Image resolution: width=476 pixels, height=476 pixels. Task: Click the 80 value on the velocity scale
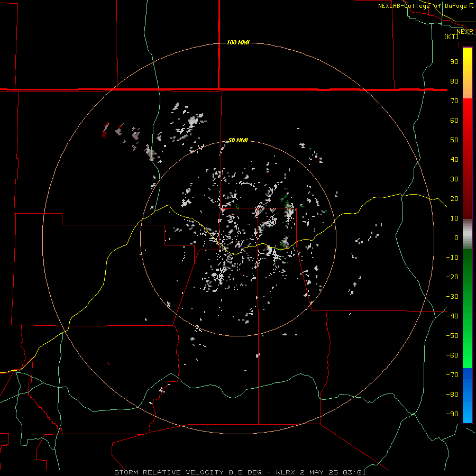click(454, 81)
